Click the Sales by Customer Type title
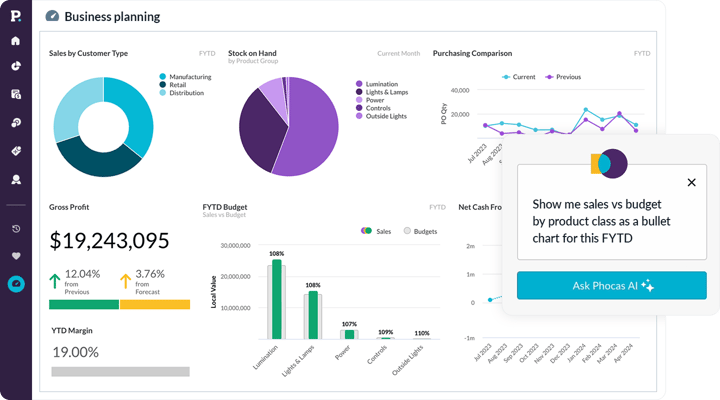 tap(89, 53)
